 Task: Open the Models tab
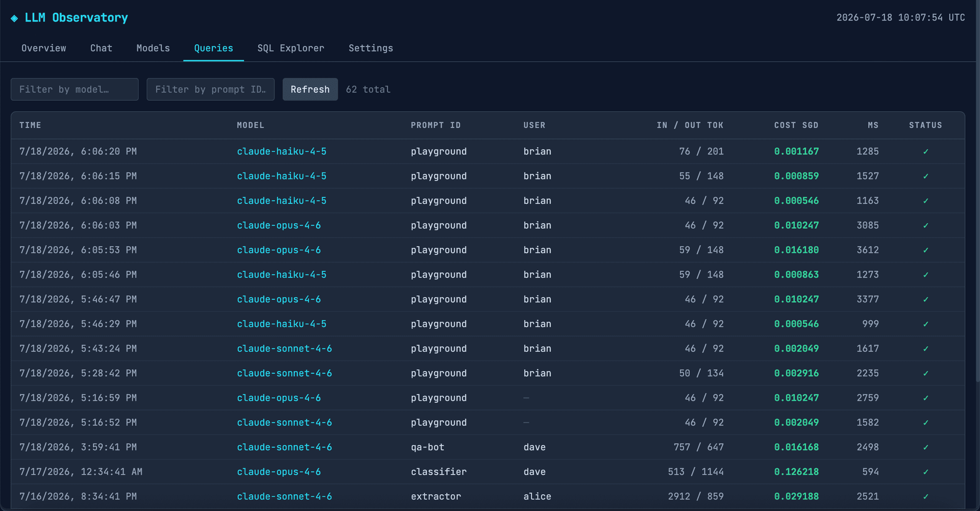pos(153,48)
